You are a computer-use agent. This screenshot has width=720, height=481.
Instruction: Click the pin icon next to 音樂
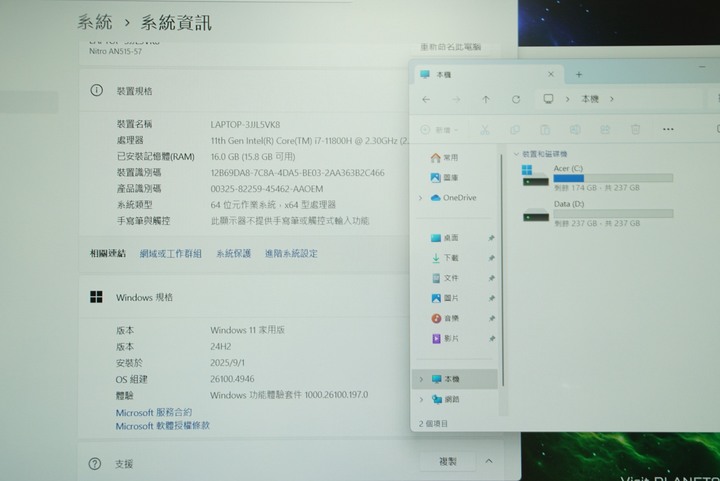tap(491, 319)
